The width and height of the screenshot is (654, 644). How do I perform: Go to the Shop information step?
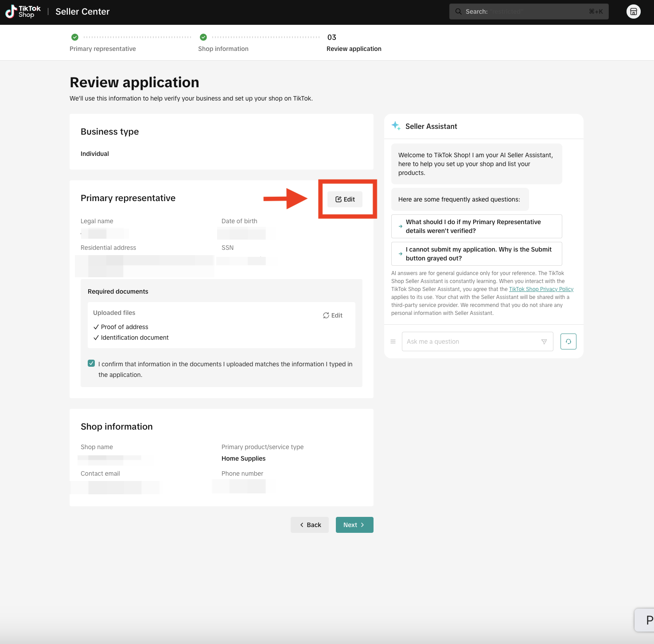(223, 49)
